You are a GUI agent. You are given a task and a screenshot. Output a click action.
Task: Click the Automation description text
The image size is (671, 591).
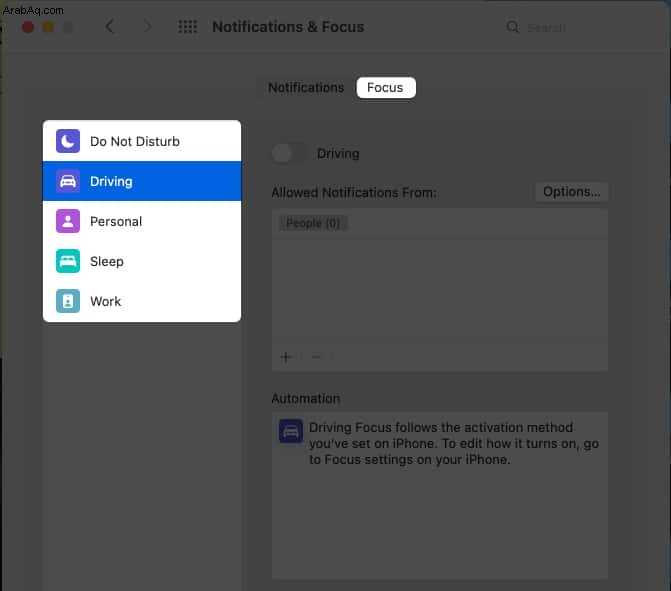(x=454, y=443)
